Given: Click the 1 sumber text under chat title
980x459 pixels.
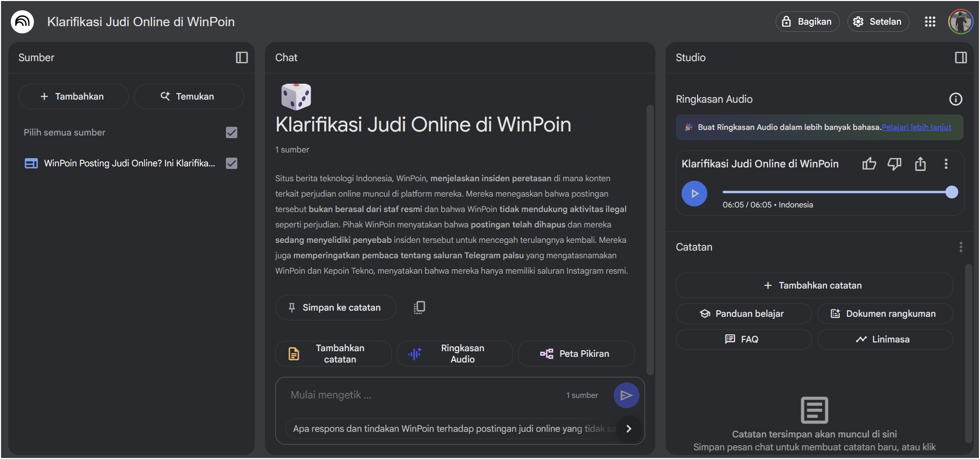Looking at the screenshot, I should click(292, 149).
